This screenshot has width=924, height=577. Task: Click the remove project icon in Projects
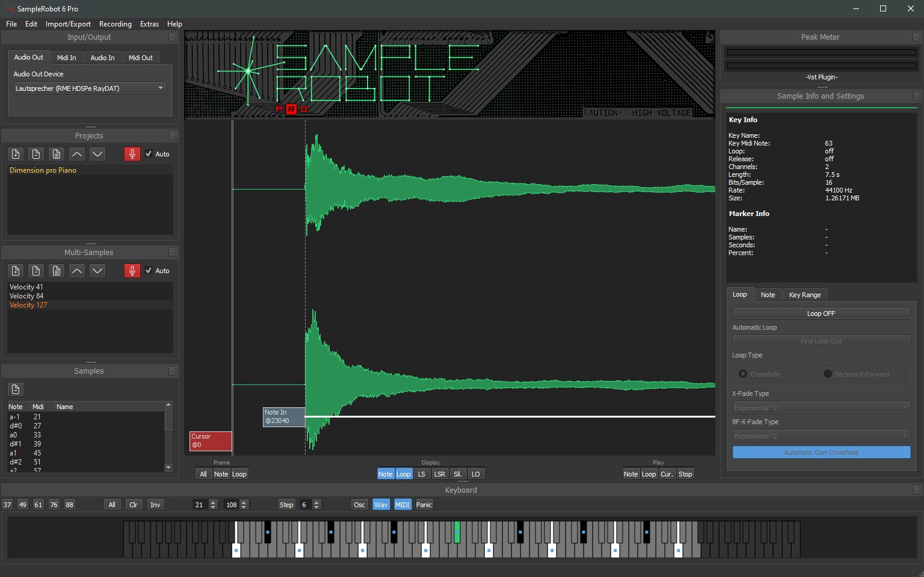36,154
